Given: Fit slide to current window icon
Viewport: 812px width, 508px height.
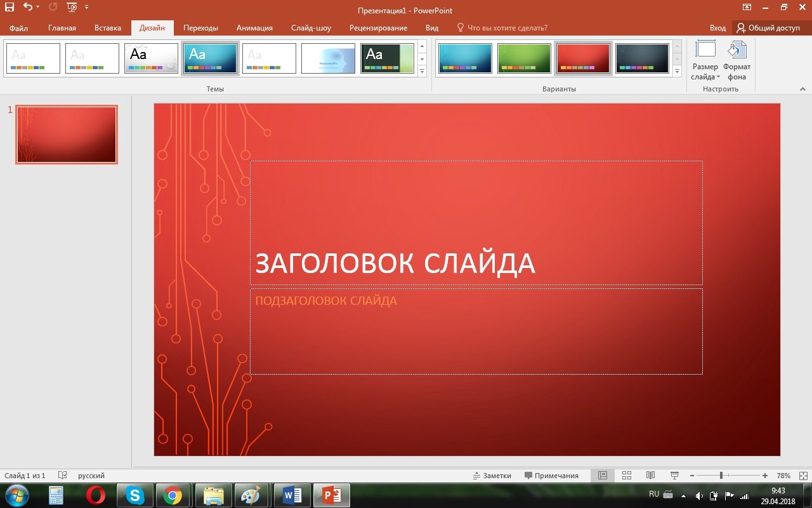Looking at the screenshot, I should [x=803, y=476].
